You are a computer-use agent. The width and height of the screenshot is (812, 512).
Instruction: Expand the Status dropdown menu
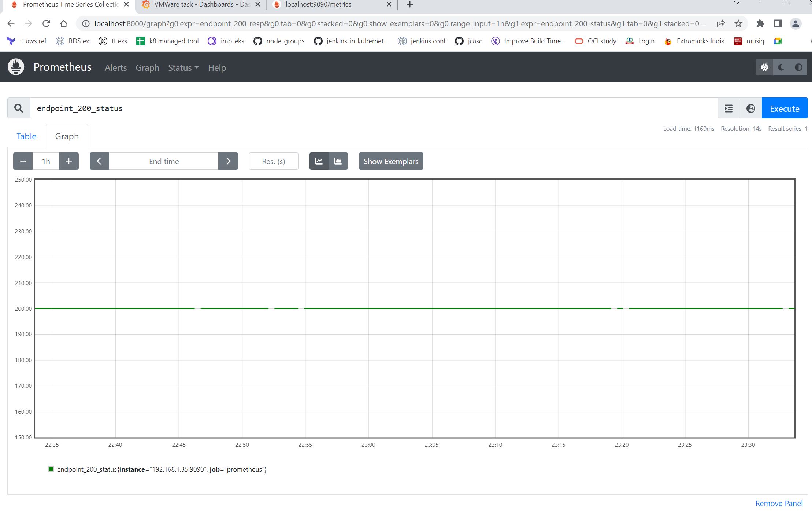(x=183, y=68)
